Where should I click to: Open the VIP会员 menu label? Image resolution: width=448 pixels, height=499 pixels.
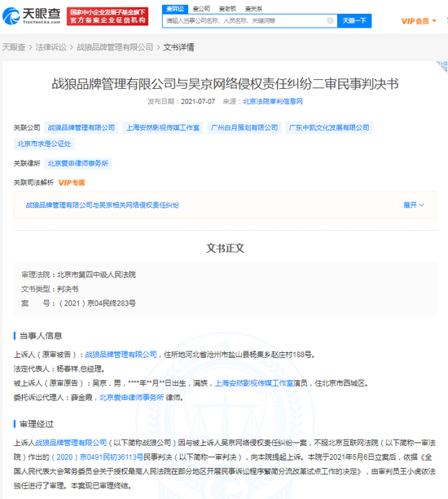click(415, 21)
